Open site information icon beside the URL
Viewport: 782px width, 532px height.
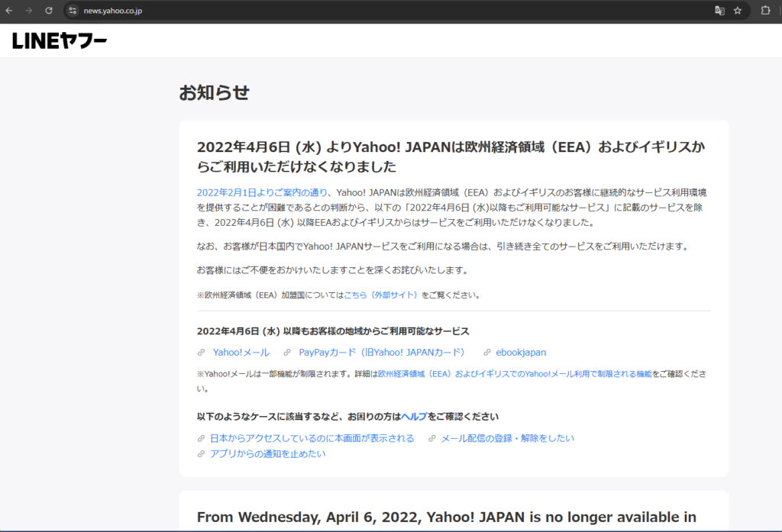pos(73,11)
